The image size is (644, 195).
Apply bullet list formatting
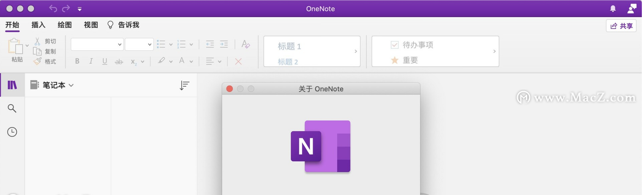(161, 44)
